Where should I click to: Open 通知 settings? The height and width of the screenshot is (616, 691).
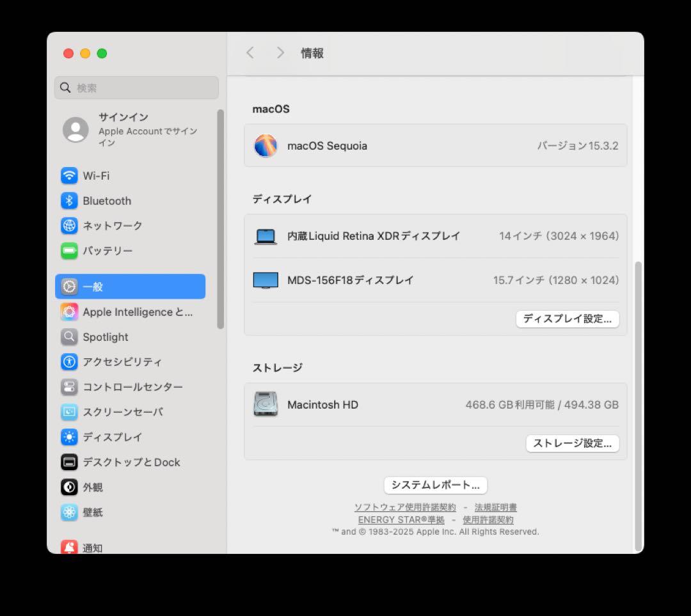(x=93, y=547)
